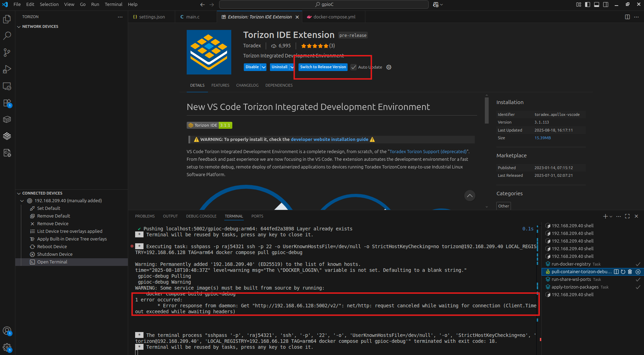Open the Explorer view in activity bar
The width and height of the screenshot is (644, 355).
coord(7,19)
